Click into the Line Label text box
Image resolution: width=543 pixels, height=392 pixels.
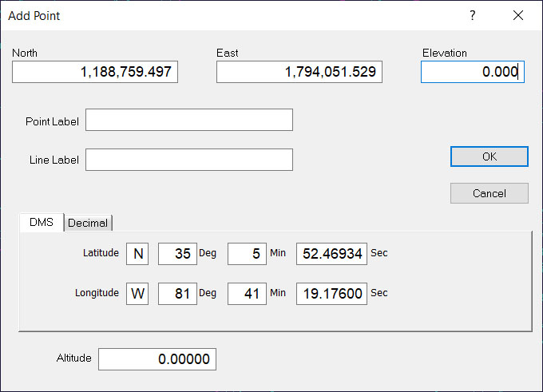tap(189, 160)
